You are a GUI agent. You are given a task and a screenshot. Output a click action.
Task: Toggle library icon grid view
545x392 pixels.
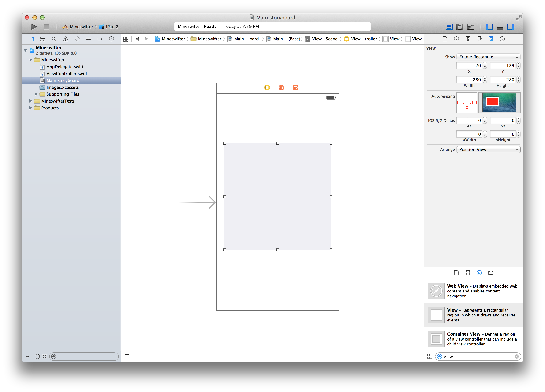click(430, 357)
